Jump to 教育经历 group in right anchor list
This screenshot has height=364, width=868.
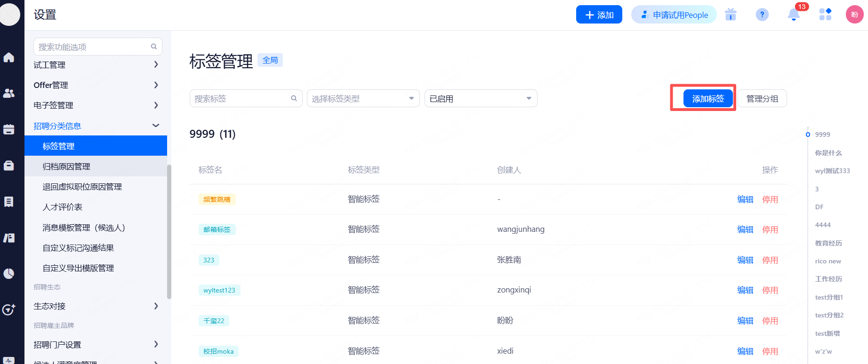828,243
